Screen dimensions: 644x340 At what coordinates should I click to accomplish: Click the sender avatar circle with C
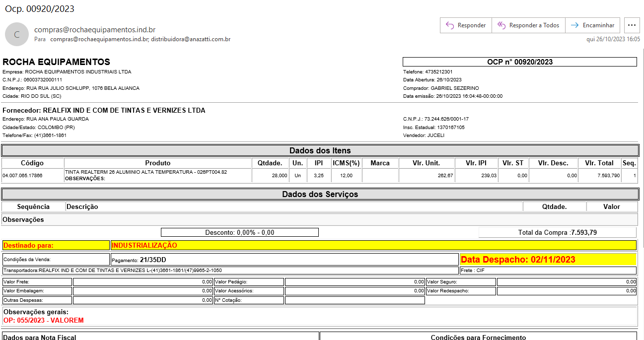17,34
